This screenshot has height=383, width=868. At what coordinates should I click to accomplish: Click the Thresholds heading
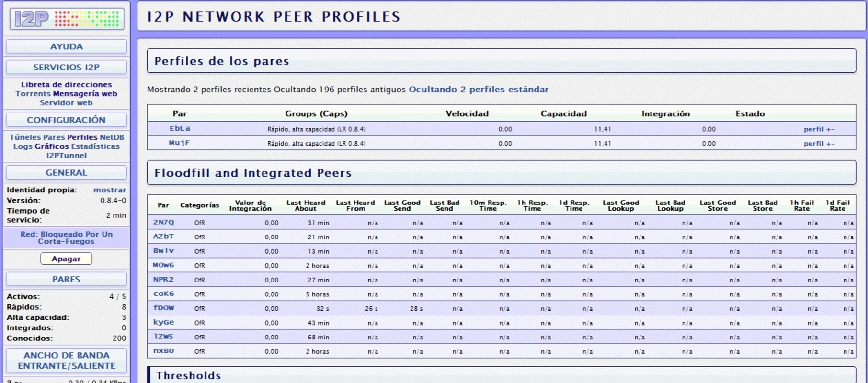(188, 375)
